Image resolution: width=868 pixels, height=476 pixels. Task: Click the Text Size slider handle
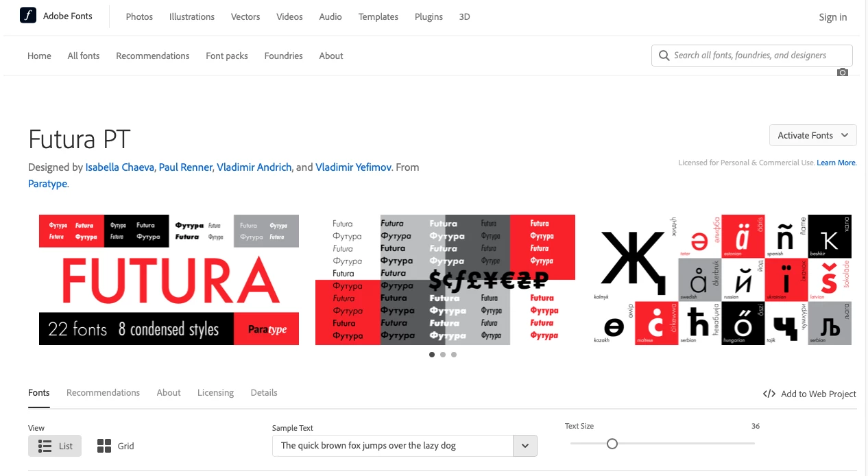click(x=612, y=444)
